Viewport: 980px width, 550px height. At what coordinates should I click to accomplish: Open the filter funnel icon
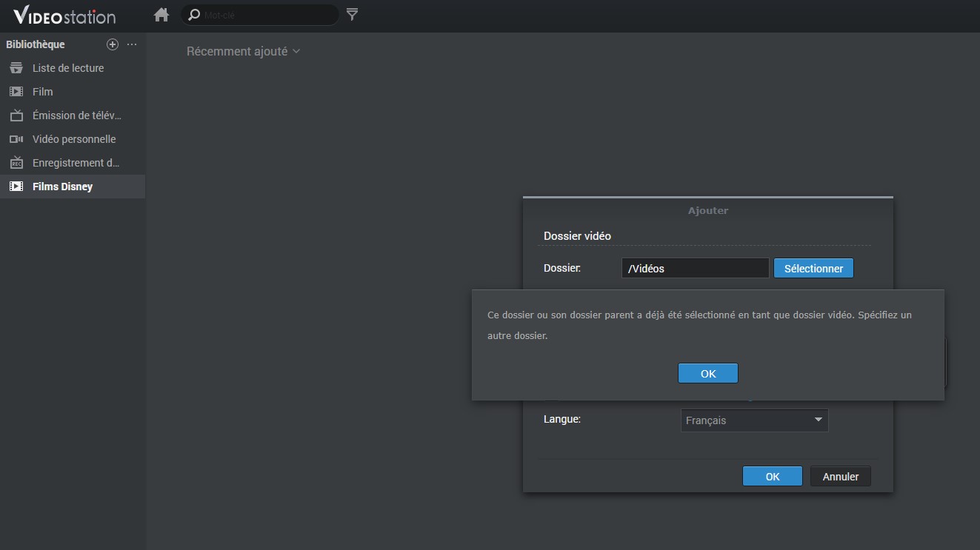tap(353, 15)
